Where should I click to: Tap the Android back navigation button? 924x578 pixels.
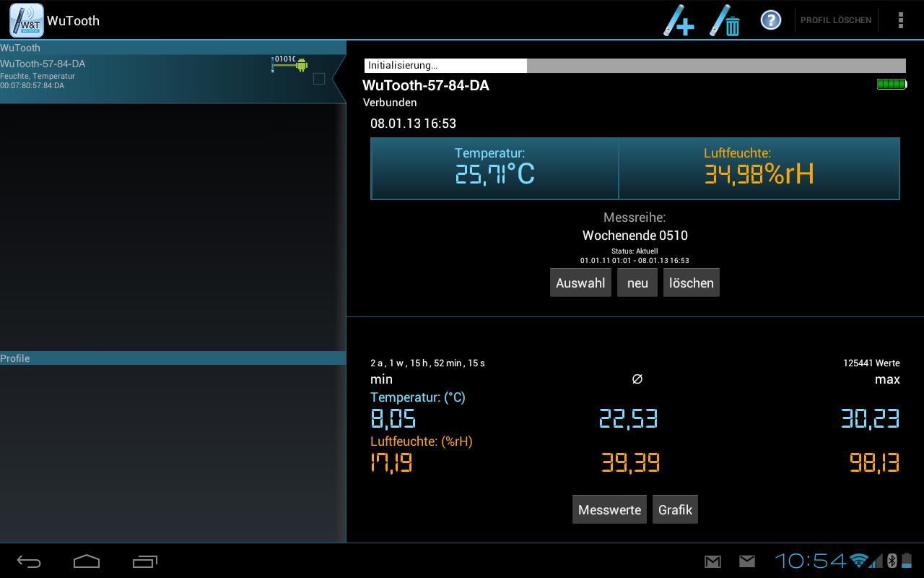[x=29, y=561]
